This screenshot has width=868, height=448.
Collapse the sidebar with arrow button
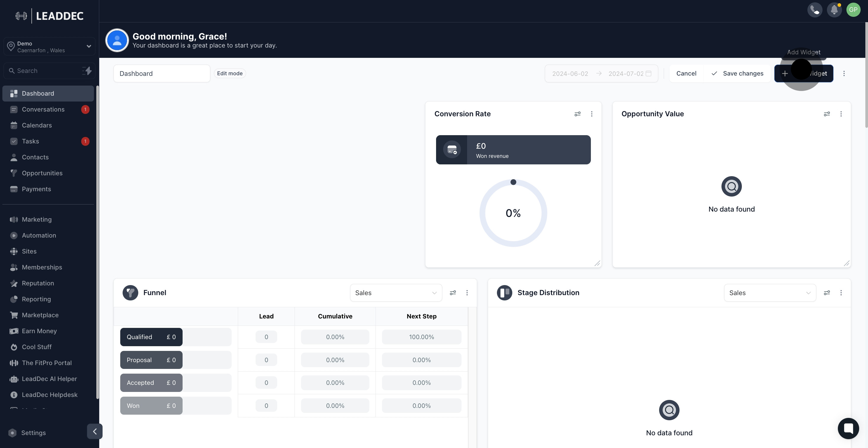(x=95, y=431)
